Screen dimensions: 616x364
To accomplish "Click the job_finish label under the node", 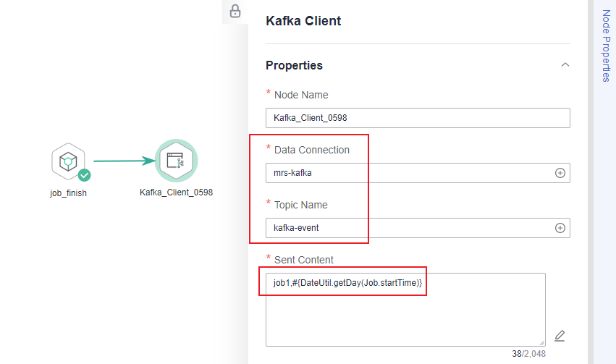I will (x=68, y=193).
